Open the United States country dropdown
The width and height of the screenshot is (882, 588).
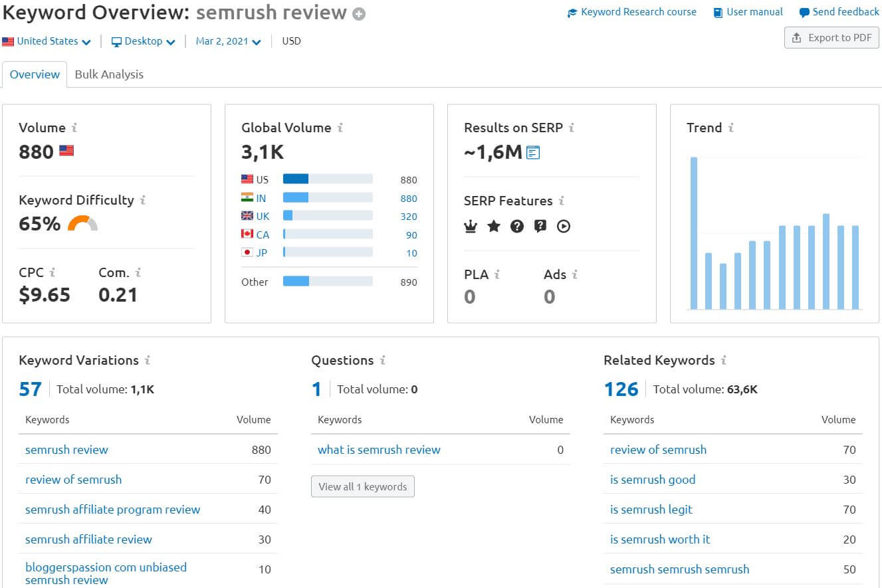[47, 41]
